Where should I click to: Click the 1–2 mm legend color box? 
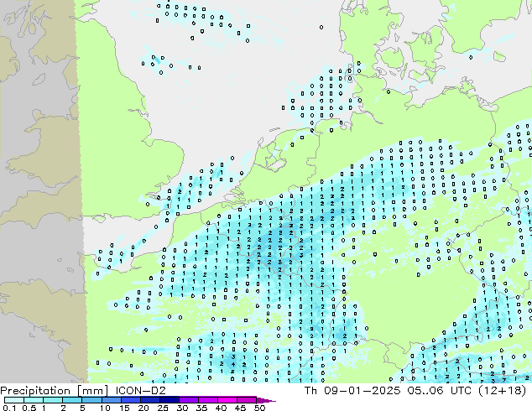tap(53, 400)
